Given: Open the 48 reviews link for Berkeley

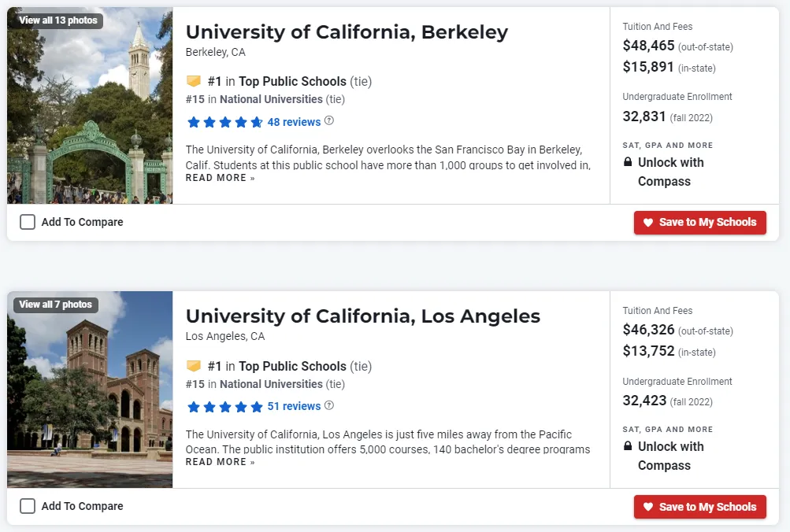Looking at the screenshot, I should tap(294, 122).
